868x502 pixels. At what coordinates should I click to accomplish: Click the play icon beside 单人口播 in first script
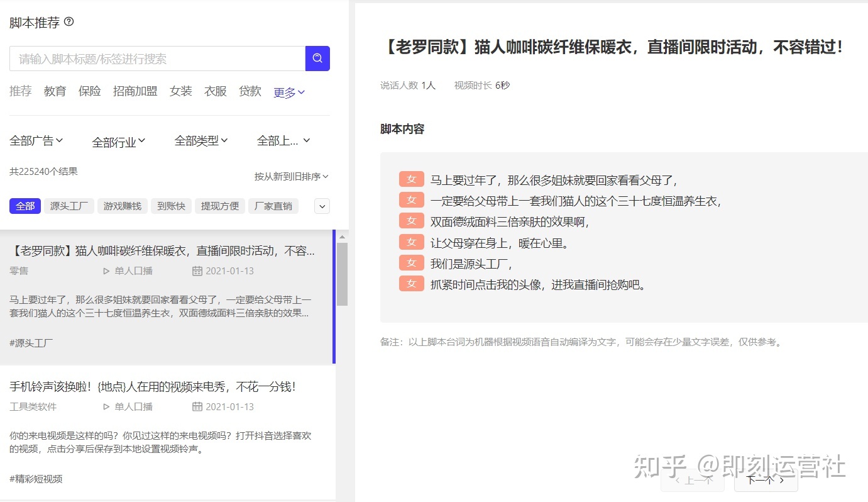coord(106,271)
